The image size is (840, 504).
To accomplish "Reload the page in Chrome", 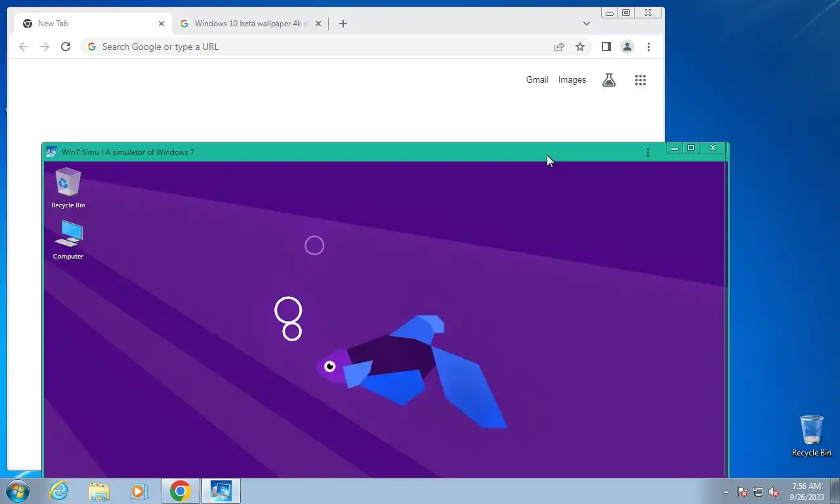I will [66, 47].
